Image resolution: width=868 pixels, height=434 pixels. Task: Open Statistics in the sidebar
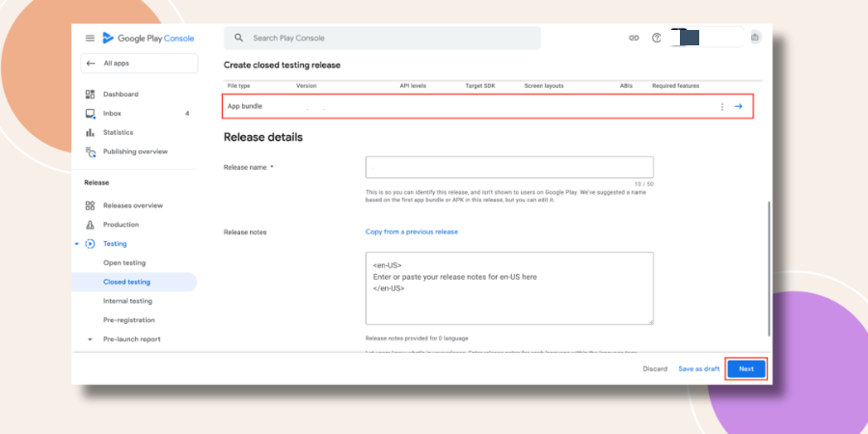point(118,133)
